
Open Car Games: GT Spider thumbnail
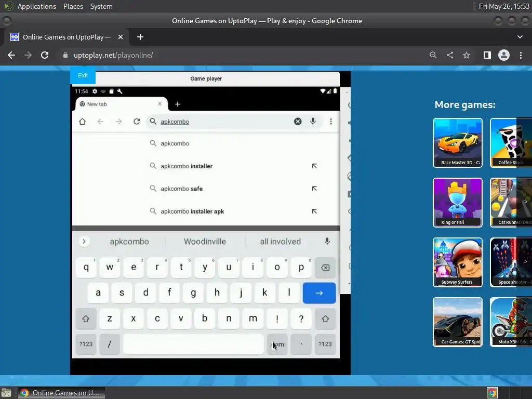click(457, 322)
